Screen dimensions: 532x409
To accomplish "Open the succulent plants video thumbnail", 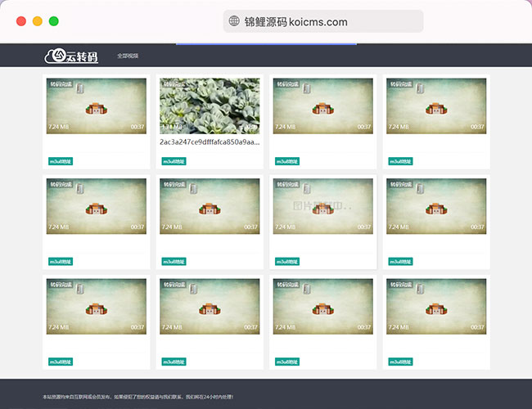I will click(210, 106).
